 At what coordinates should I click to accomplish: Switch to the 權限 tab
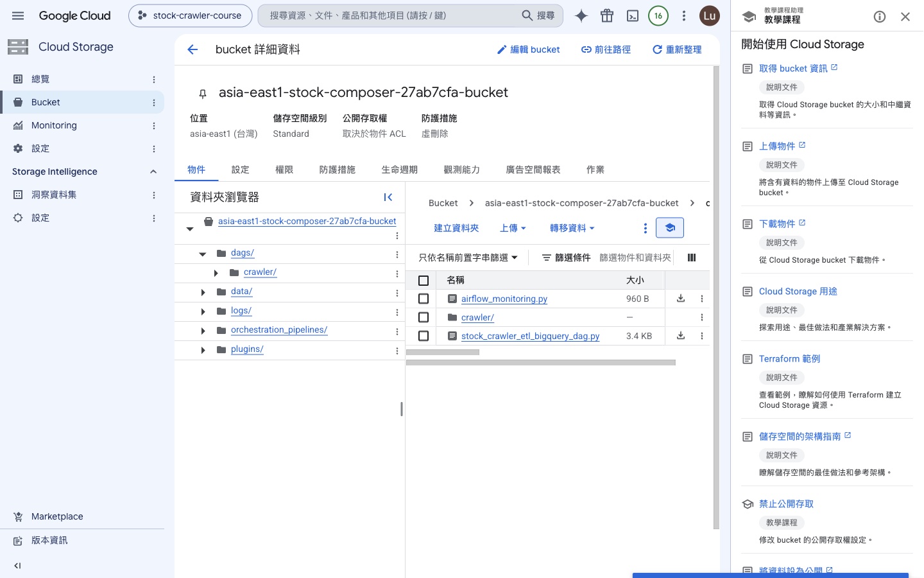click(x=284, y=170)
